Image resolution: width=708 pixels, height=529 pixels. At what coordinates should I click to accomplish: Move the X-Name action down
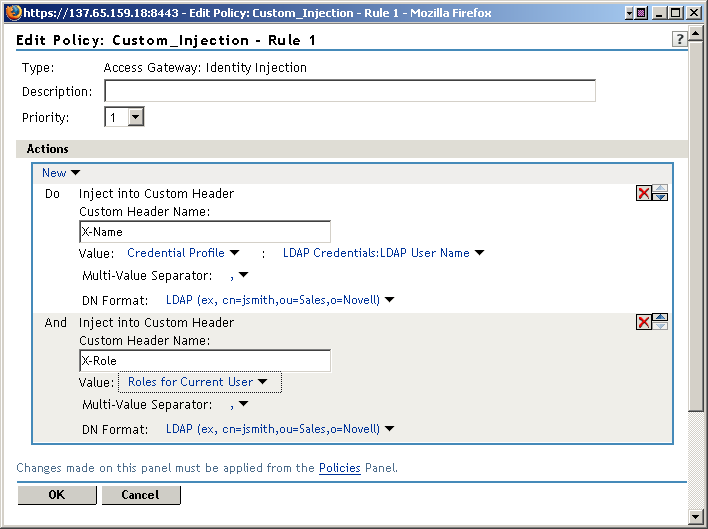tap(660, 197)
